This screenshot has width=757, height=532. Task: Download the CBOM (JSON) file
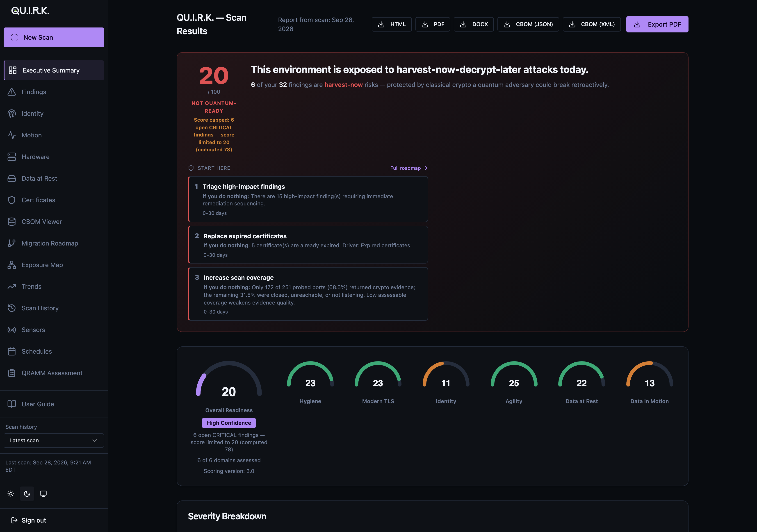528,24
